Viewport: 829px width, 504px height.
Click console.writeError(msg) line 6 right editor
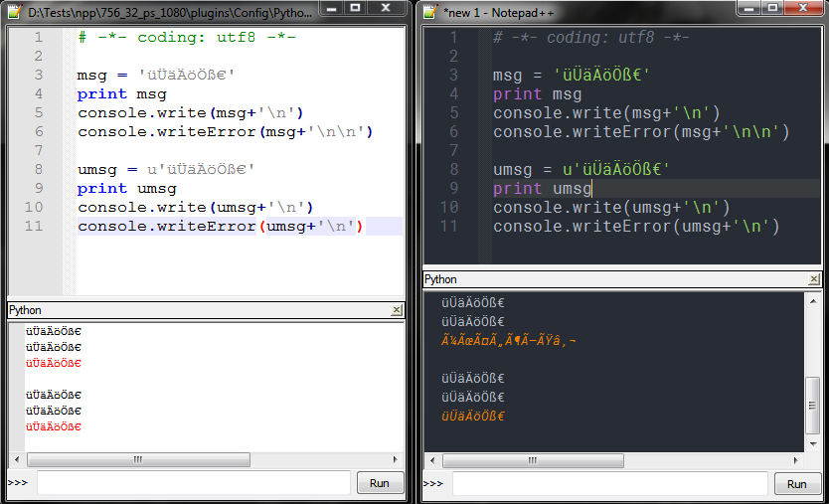(x=641, y=131)
